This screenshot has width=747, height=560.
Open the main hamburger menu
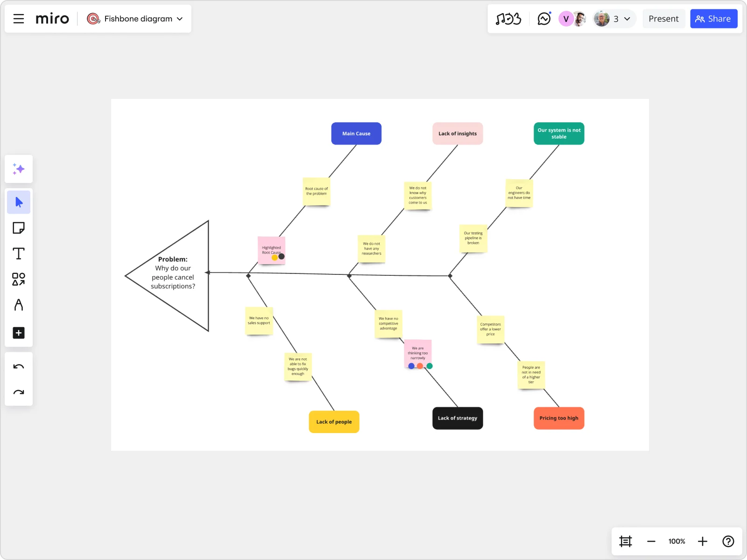[x=19, y=19]
